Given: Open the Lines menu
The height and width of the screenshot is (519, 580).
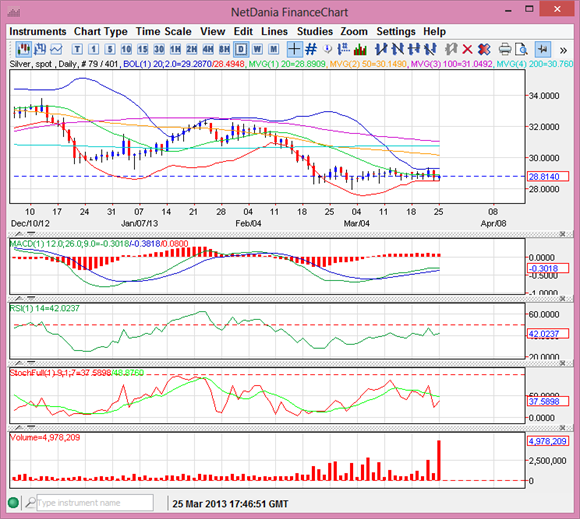Looking at the screenshot, I should [x=274, y=31].
